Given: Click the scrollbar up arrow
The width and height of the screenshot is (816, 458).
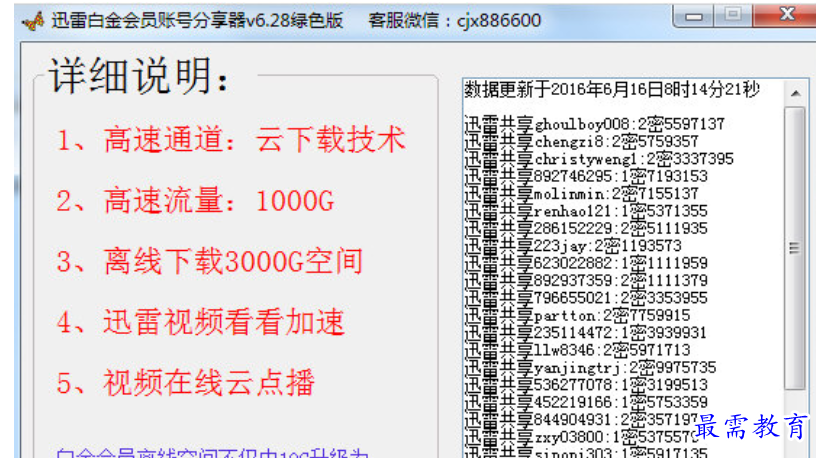Looking at the screenshot, I should coord(795,94).
